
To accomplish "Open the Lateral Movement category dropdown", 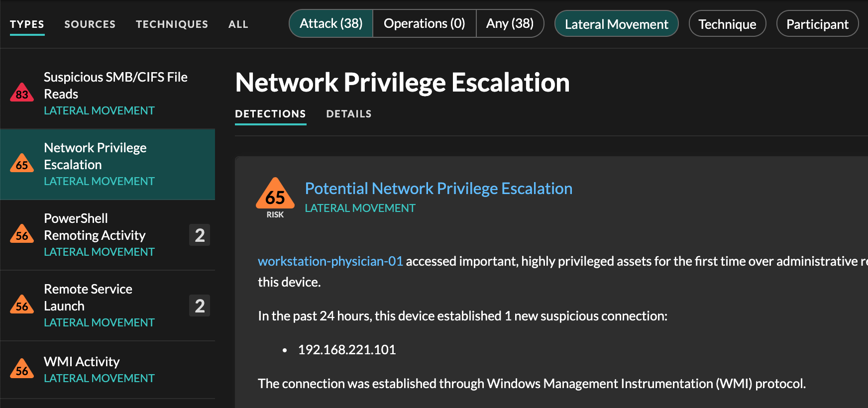I will (616, 24).
